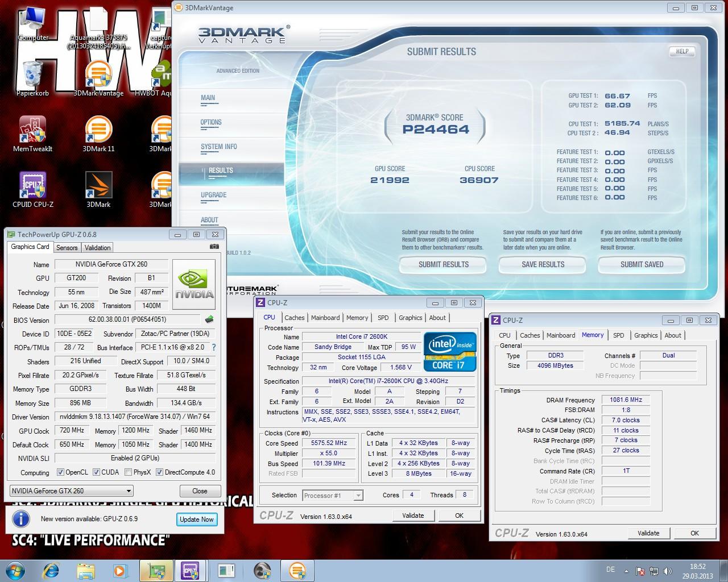This screenshot has width=728, height=582.
Task: Open the SPD tab in CPU-Z Memory window
Action: coord(618,335)
